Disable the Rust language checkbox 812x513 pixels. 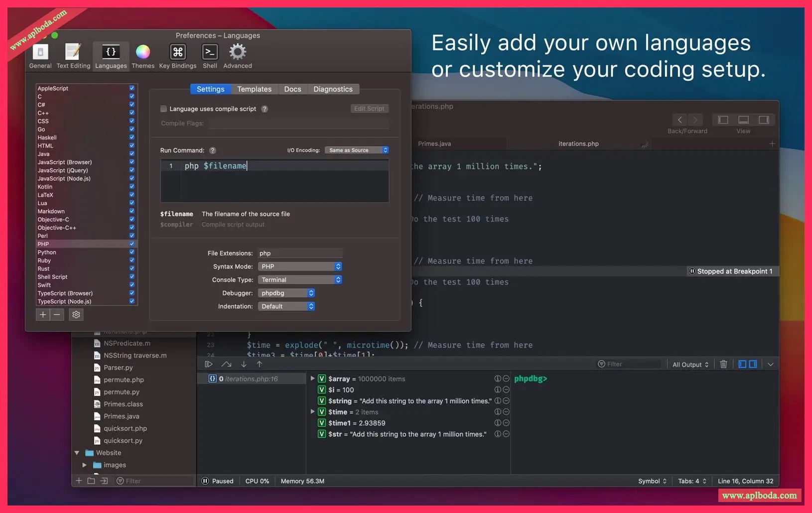(x=132, y=268)
